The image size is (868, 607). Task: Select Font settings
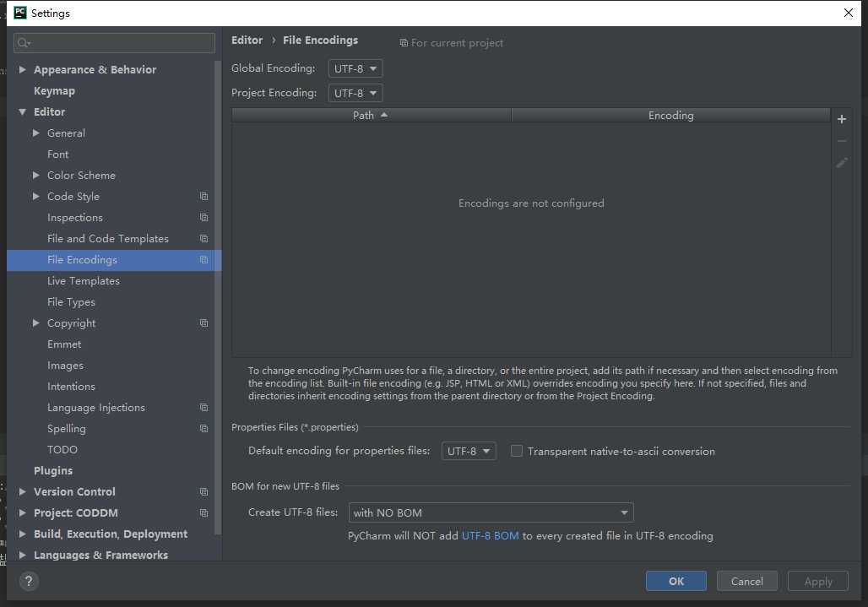58,154
